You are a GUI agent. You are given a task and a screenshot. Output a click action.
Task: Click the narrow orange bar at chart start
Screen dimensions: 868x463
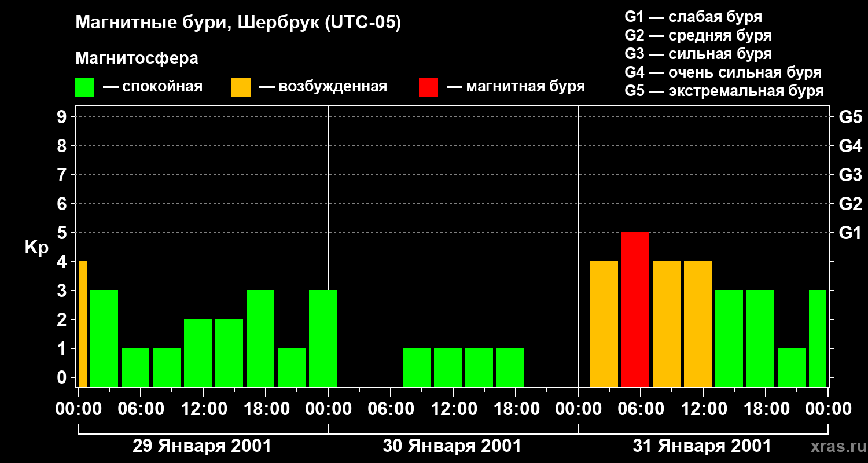[x=83, y=324]
